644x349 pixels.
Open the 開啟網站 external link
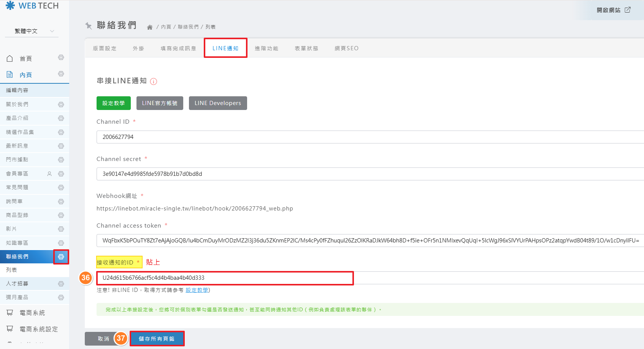click(x=613, y=10)
